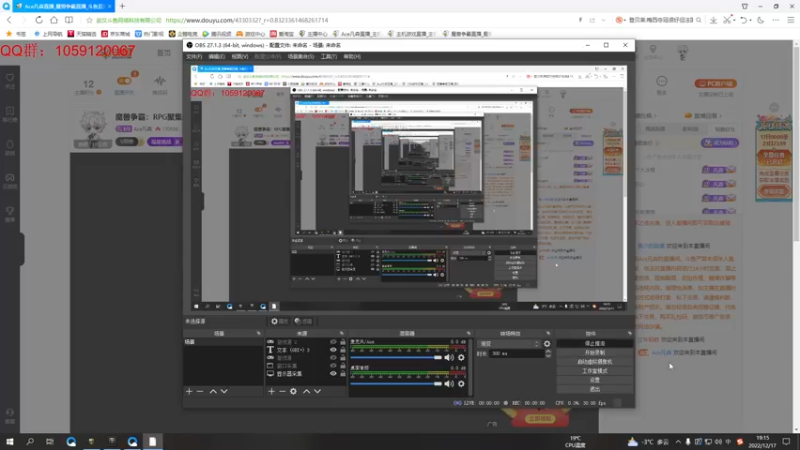
Task: Click transition duration 300 ms field
Action: click(516, 353)
